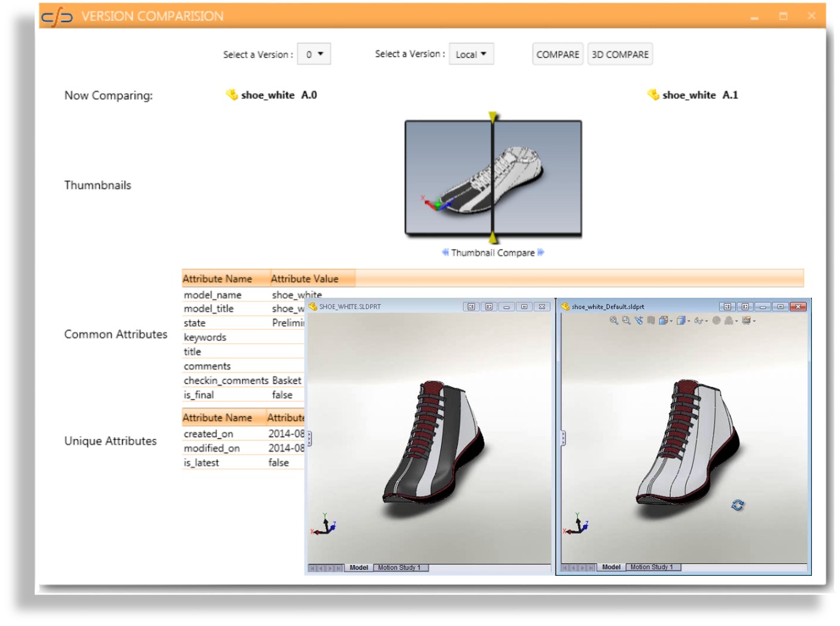Viewport: 840px width, 626px height.
Task: Click the View Orientation cube icon
Action: [x=662, y=320]
